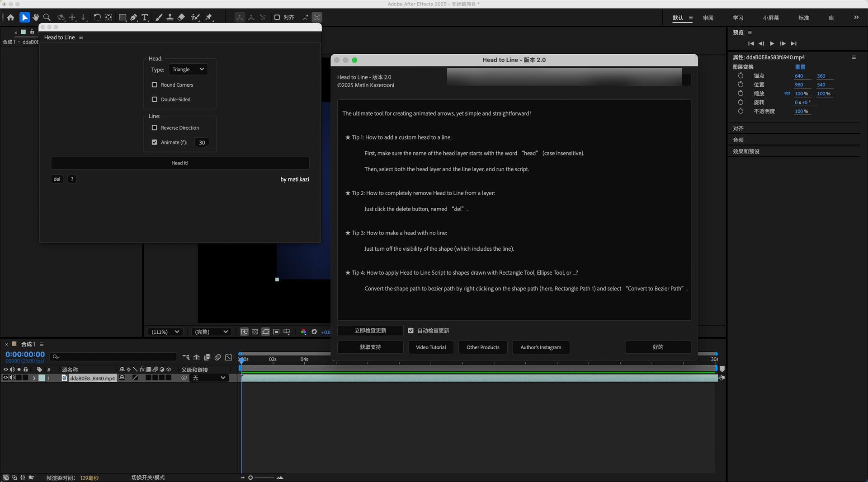The height and width of the screenshot is (482, 868).
Task: Toggle shy layers switch in timeline
Action: click(x=197, y=357)
